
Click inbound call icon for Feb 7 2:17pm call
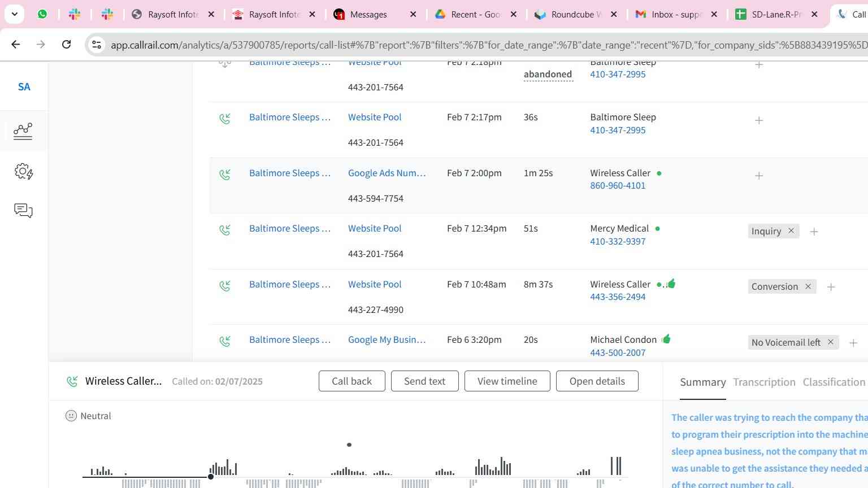[225, 119]
